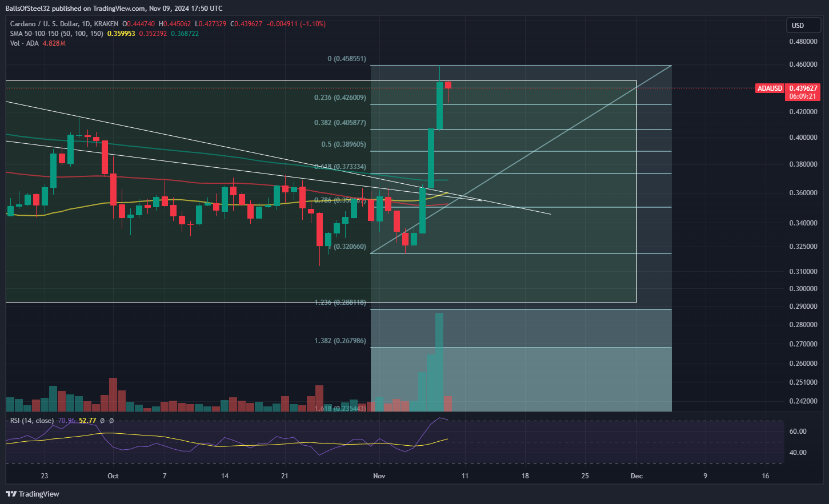Select the RSI (14, close) indicator label
The width and height of the screenshot is (829, 504).
click(x=32, y=421)
